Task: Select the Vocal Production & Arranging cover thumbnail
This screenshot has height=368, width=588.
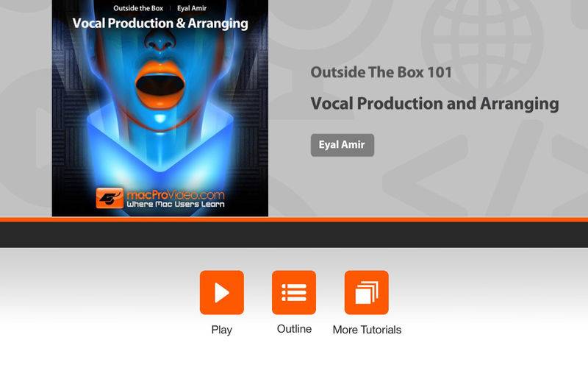Action: (x=160, y=108)
